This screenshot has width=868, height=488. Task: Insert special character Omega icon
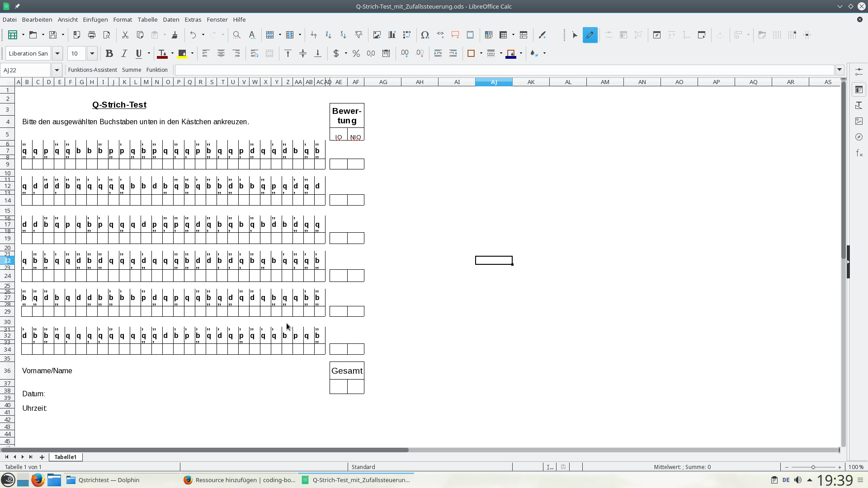(x=425, y=35)
